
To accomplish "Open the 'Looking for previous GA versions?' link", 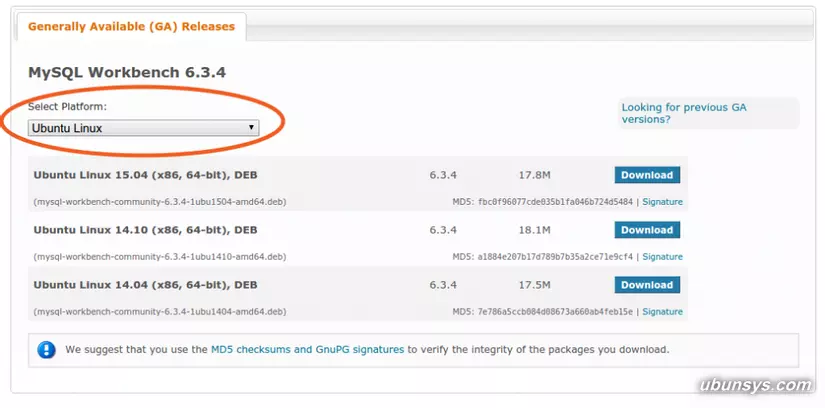I will point(684,113).
